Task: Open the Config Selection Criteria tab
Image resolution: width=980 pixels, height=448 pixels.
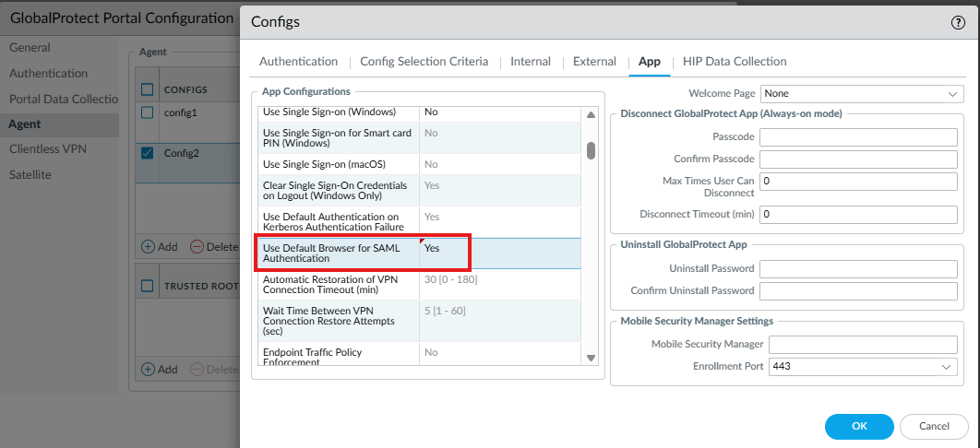Action: (x=424, y=62)
